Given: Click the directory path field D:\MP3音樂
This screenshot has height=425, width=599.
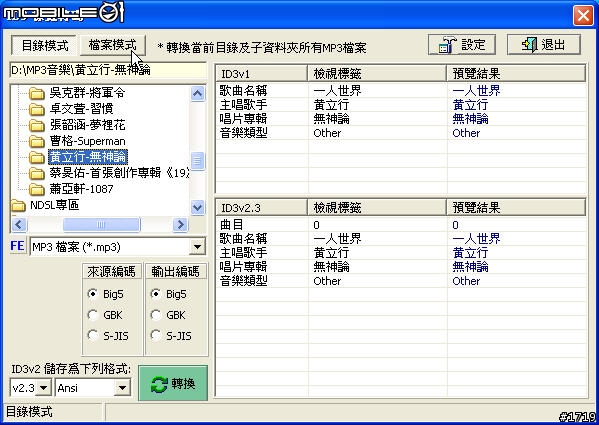Looking at the screenshot, I should click(108, 70).
